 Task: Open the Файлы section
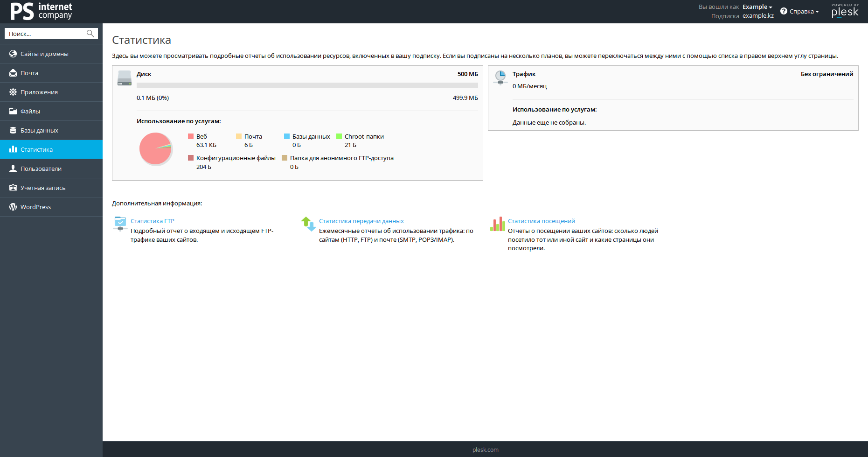click(x=51, y=111)
